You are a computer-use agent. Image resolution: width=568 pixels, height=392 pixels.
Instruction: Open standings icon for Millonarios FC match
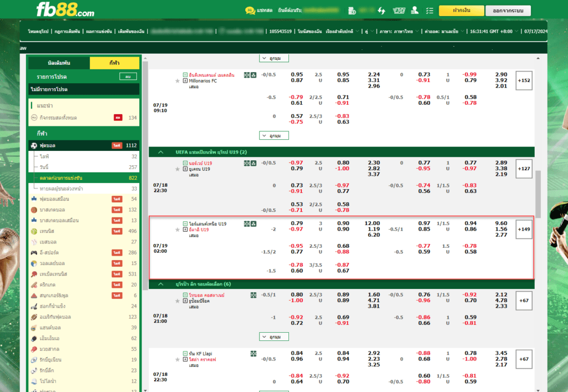tap(253, 75)
